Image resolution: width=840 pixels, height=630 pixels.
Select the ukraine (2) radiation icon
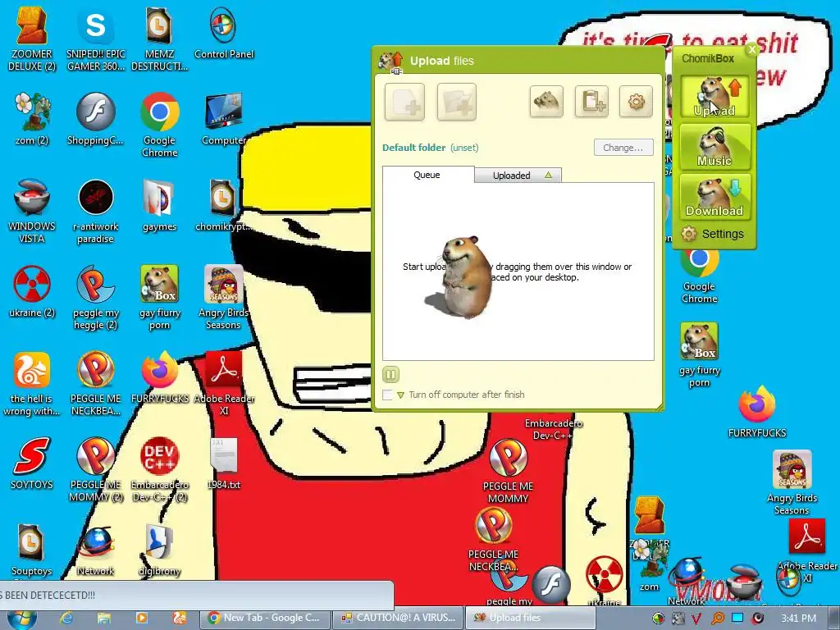tap(32, 292)
